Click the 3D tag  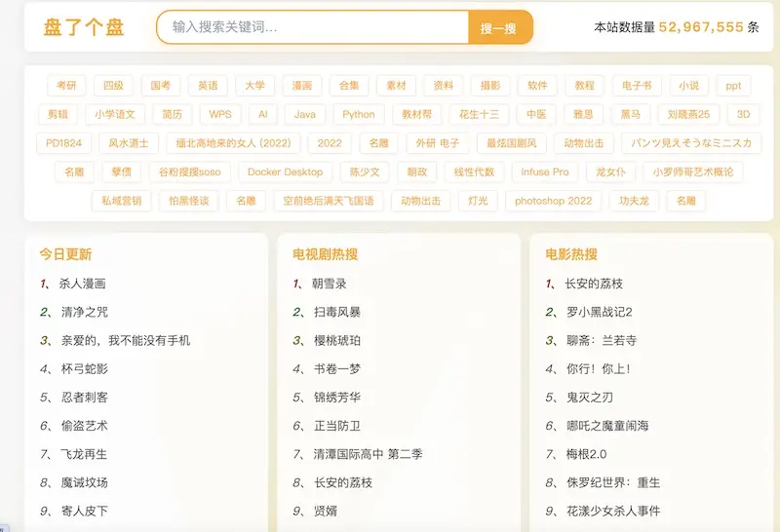click(743, 114)
